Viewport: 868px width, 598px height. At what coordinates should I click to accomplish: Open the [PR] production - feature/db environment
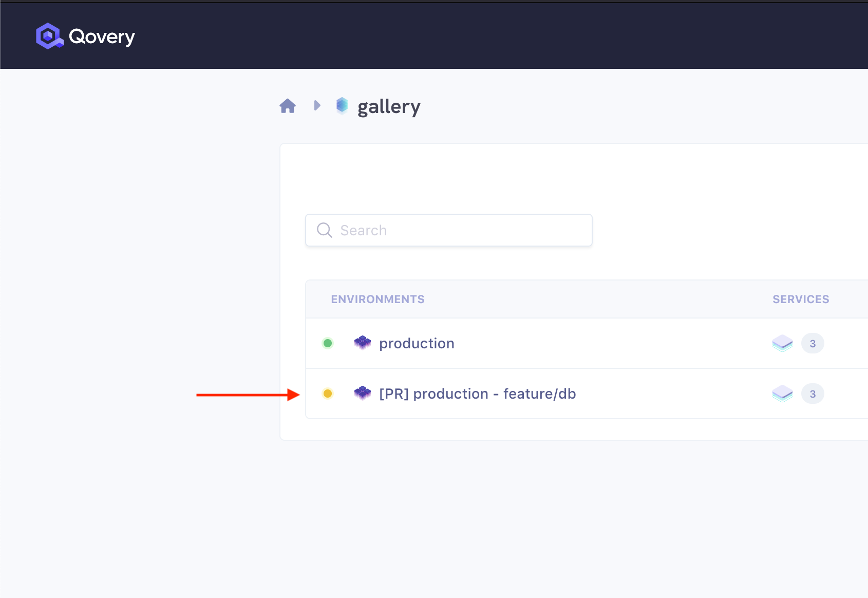click(477, 394)
